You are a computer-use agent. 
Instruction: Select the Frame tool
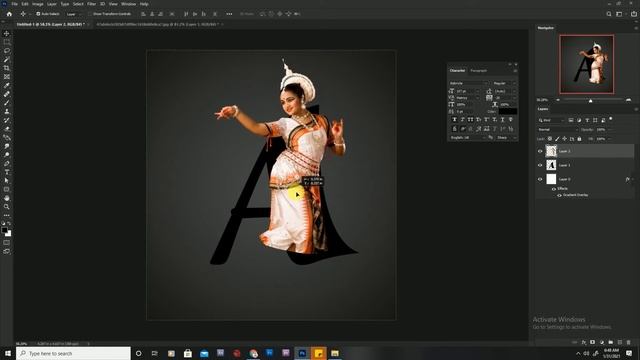tap(7, 77)
